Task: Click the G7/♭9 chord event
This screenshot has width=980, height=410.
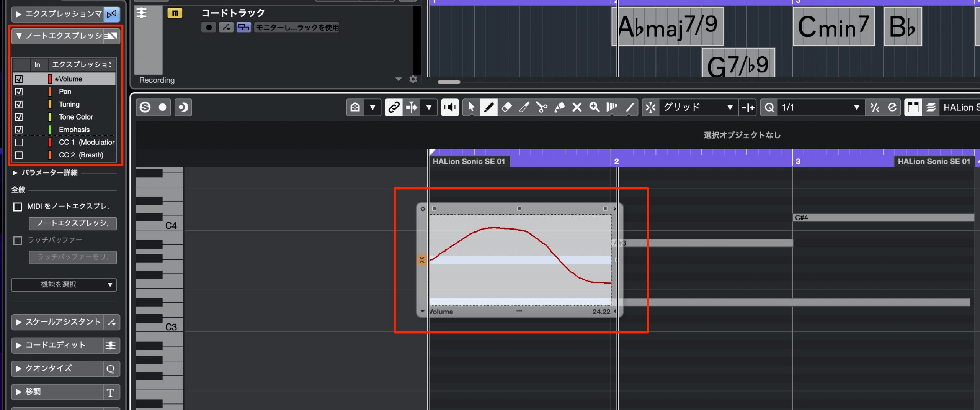Action: point(738,62)
